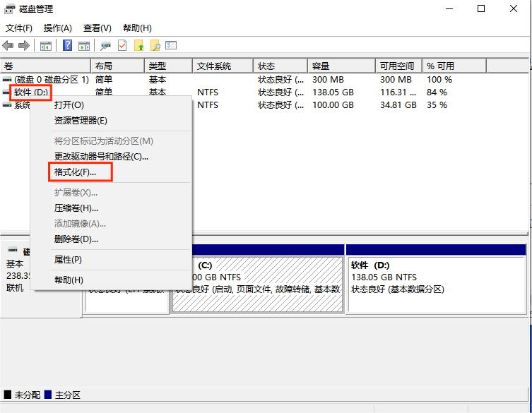
Task: Open the 查看(V) menu
Action: (x=97, y=28)
